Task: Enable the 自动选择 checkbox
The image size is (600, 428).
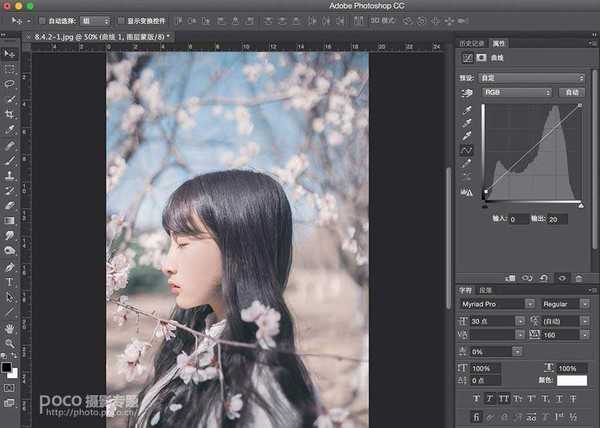Action: pos(43,19)
